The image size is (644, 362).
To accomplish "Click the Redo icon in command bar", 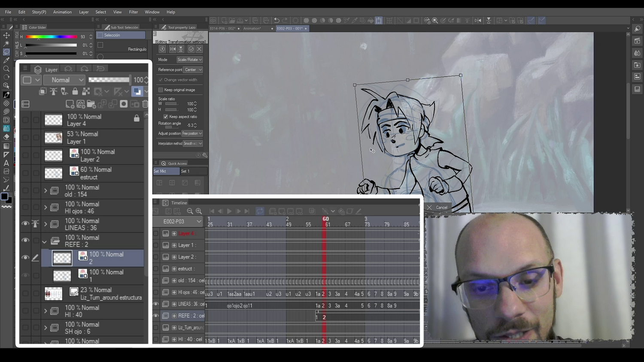I will pyautogui.click(x=285, y=20).
